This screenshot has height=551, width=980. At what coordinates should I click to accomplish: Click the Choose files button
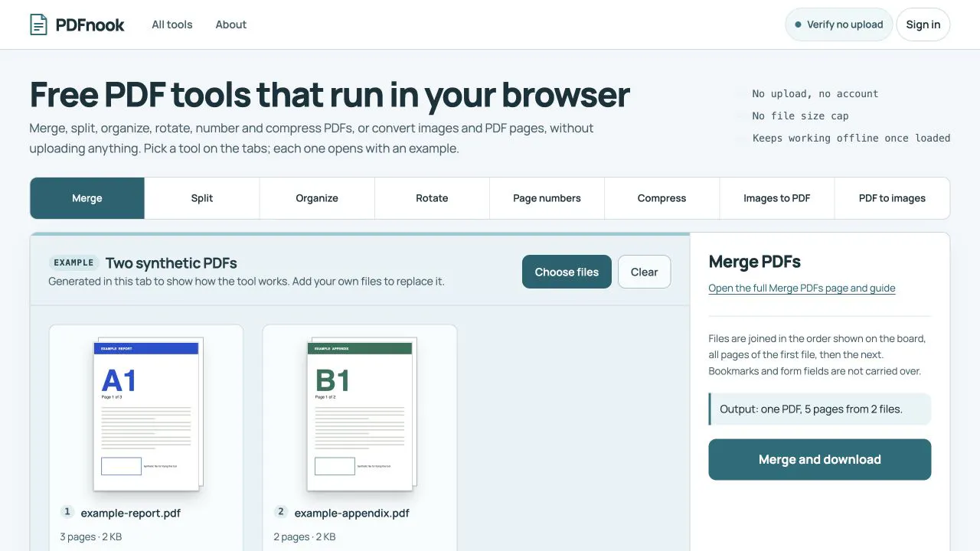pyautogui.click(x=567, y=272)
